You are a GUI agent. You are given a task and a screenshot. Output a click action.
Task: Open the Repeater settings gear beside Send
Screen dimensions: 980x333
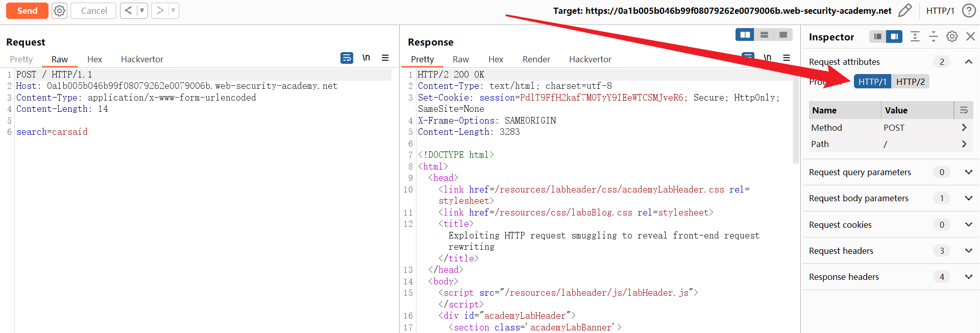click(x=60, y=11)
